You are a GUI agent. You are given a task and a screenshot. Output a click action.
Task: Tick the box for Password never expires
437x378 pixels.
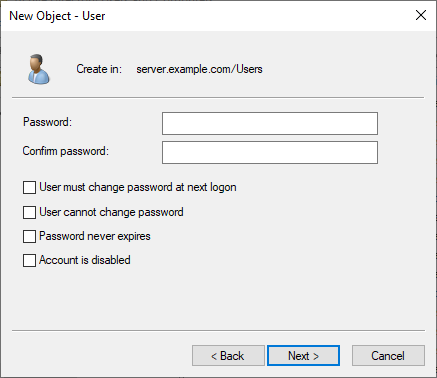tap(29, 236)
